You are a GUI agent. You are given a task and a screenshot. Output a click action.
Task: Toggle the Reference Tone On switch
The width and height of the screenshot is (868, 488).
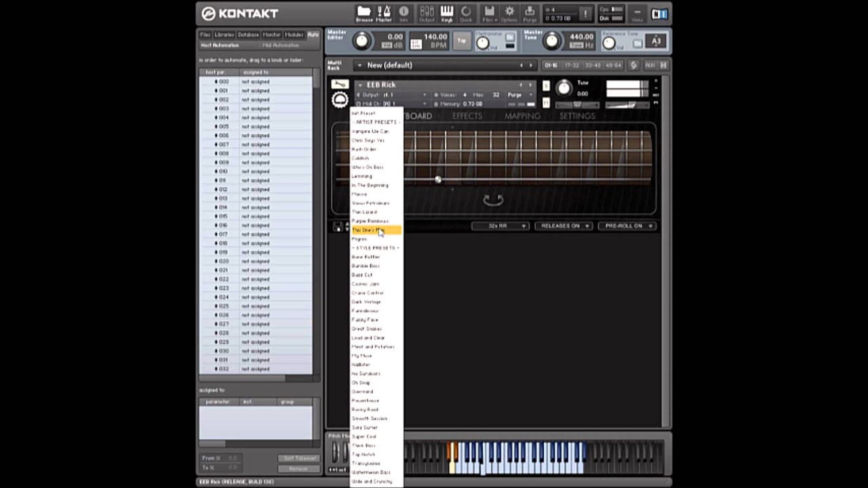[637, 44]
